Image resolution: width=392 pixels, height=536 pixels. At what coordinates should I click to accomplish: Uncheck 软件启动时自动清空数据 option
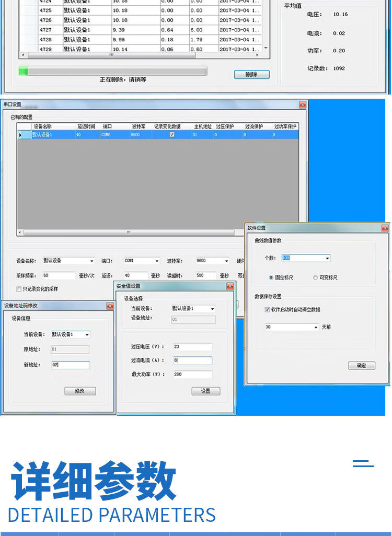pyautogui.click(x=268, y=309)
